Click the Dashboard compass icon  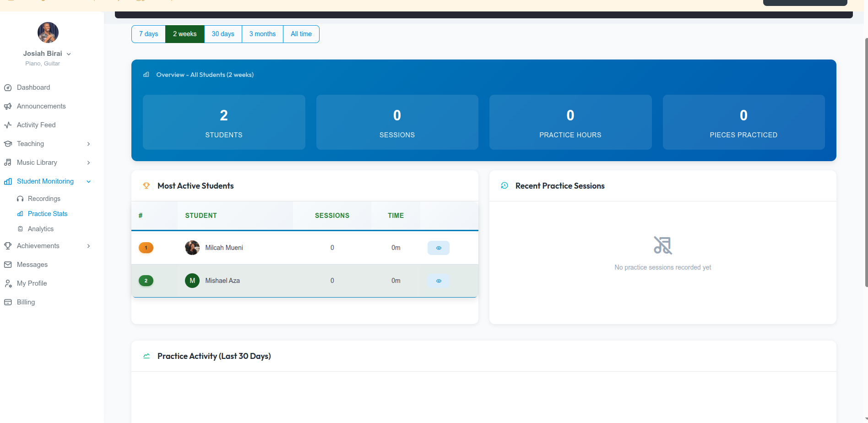point(8,87)
